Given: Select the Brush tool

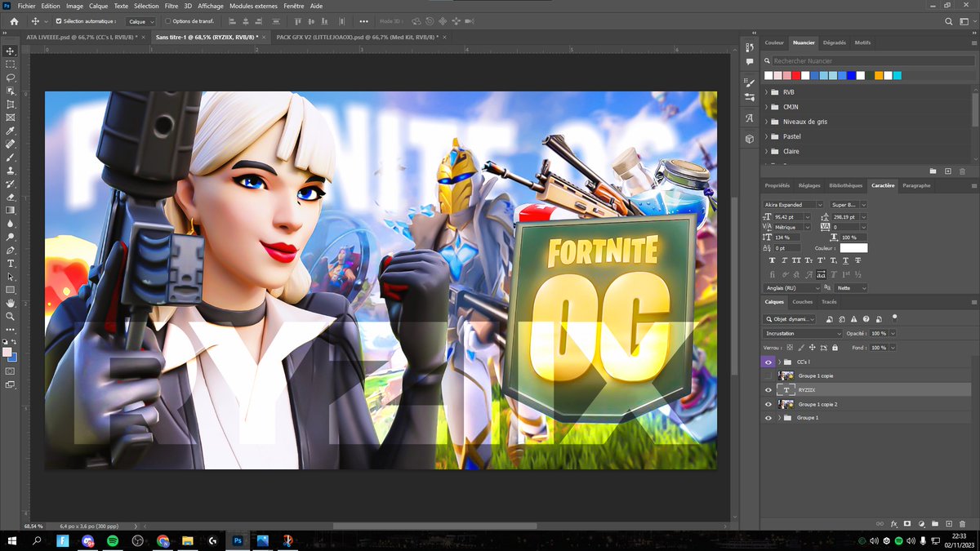Looking at the screenshot, I should (11, 158).
